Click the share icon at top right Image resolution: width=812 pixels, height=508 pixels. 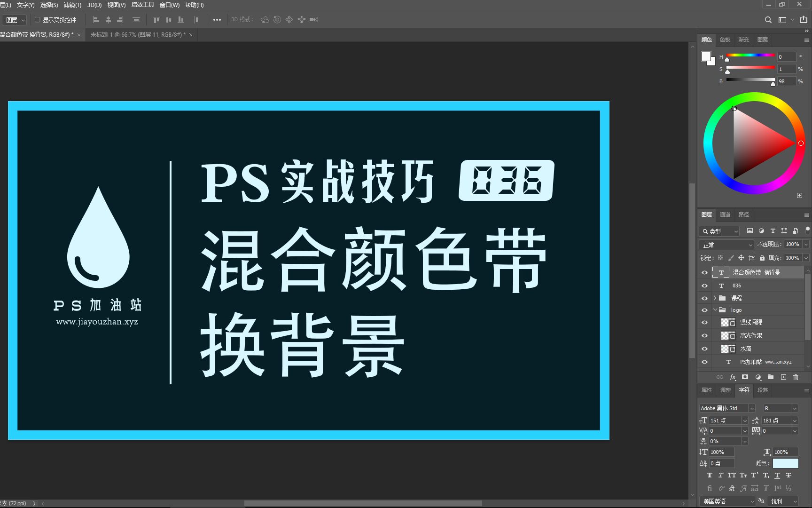(x=804, y=20)
